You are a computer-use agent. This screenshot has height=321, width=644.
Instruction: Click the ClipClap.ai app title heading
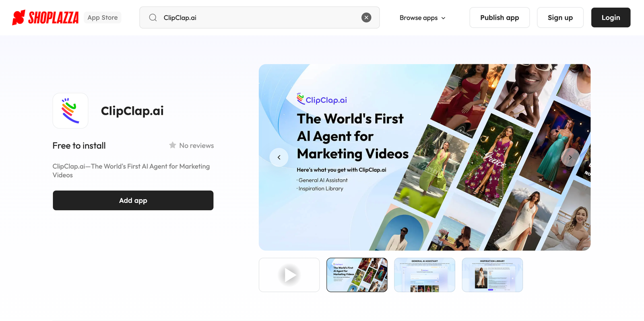[x=132, y=111]
